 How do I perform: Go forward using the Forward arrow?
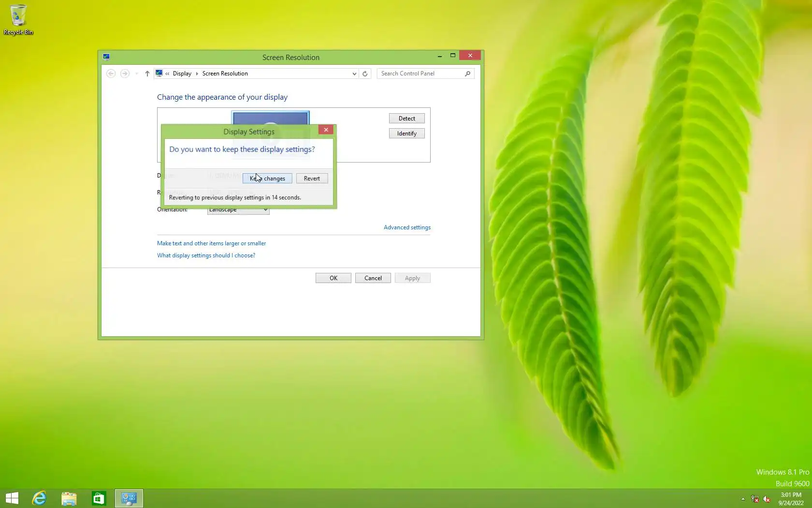[125, 74]
